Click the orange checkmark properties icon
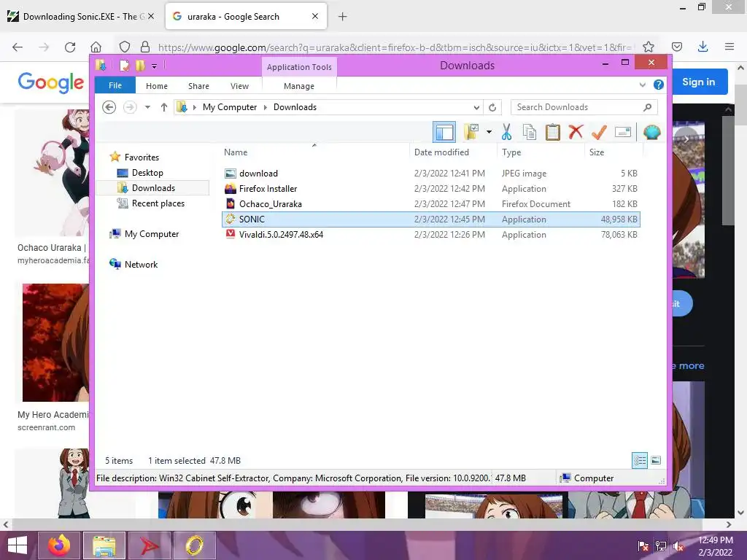Screen dimensions: 747x560 599,132
